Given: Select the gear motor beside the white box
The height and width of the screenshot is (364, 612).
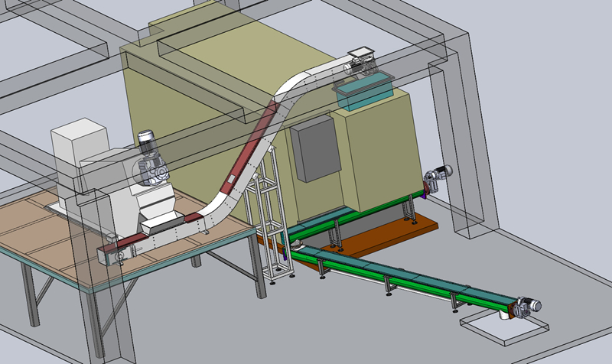Looking at the screenshot, I should coord(148,163).
